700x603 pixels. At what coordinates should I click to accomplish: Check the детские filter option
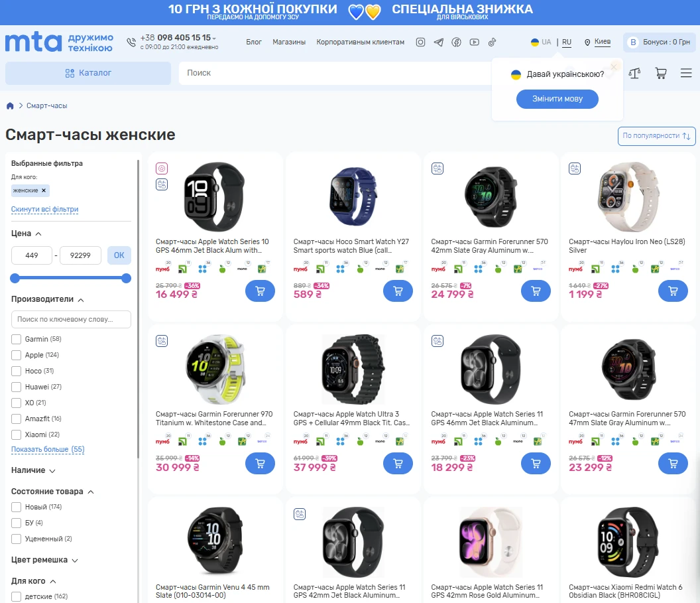(16, 596)
